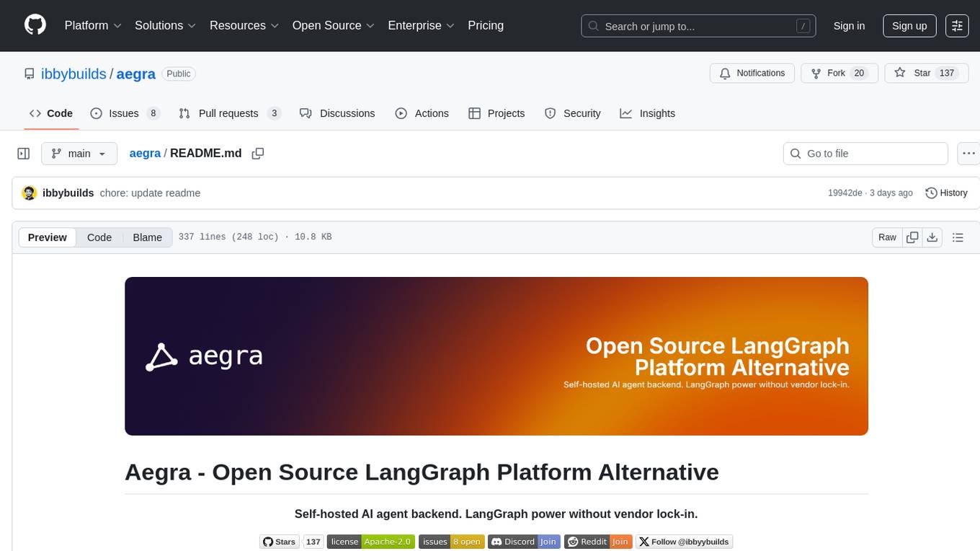
Task: Click ibbybuilds avatar in commit row
Action: click(x=30, y=193)
